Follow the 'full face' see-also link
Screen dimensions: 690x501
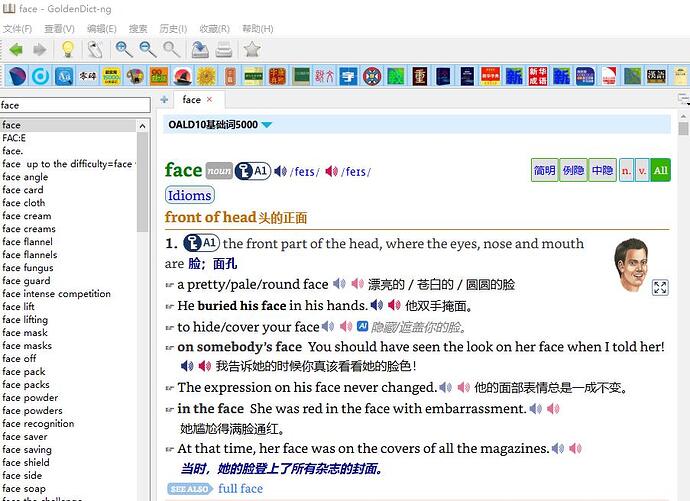click(240, 489)
